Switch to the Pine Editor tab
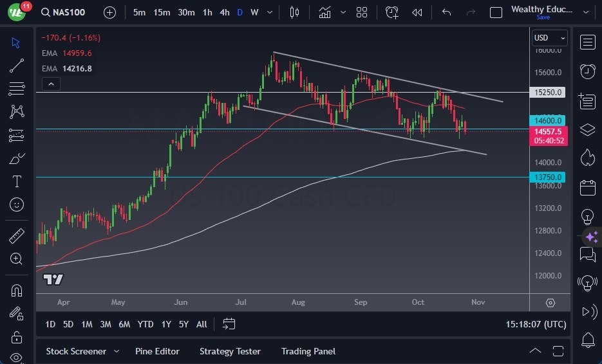 pos(157,351)
